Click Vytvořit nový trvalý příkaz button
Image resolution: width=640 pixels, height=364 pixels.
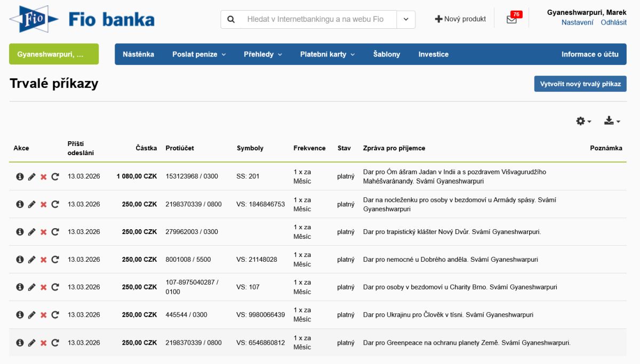click(580, 84)
